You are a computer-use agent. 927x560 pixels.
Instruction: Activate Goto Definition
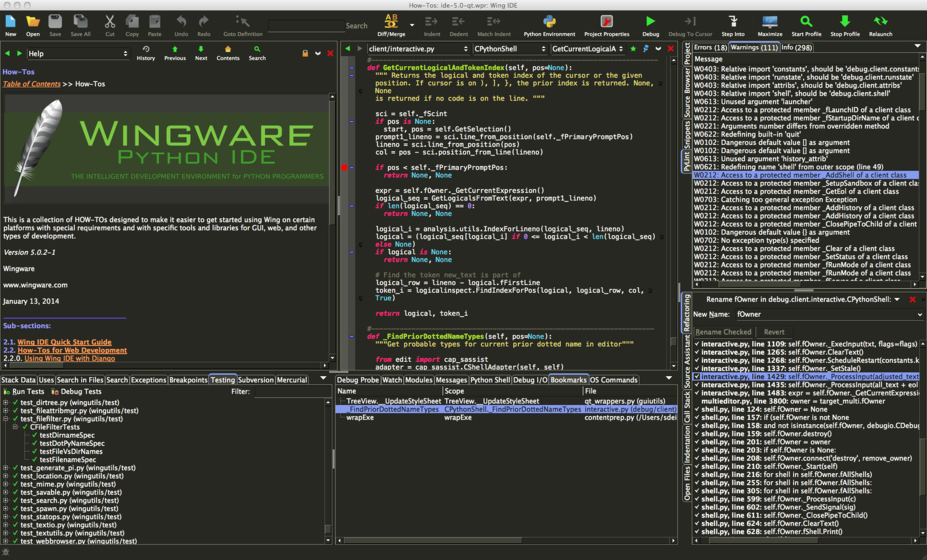point(242,22)
